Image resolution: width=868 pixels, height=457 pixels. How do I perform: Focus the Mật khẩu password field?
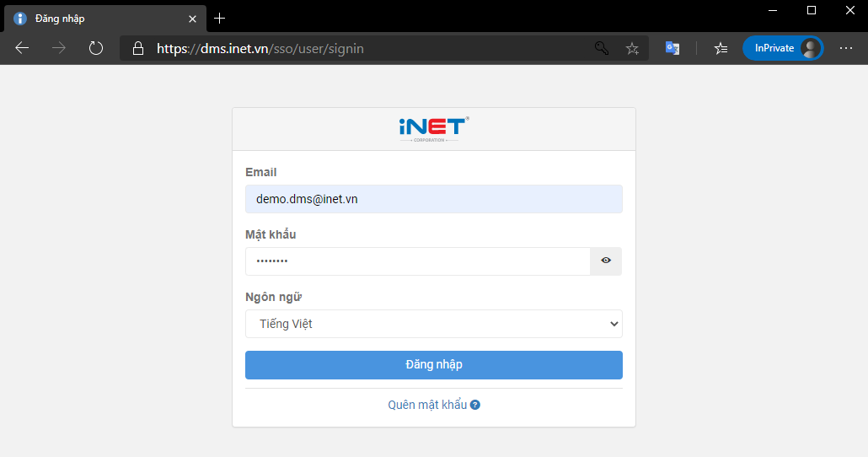click(x=418, y=261)
